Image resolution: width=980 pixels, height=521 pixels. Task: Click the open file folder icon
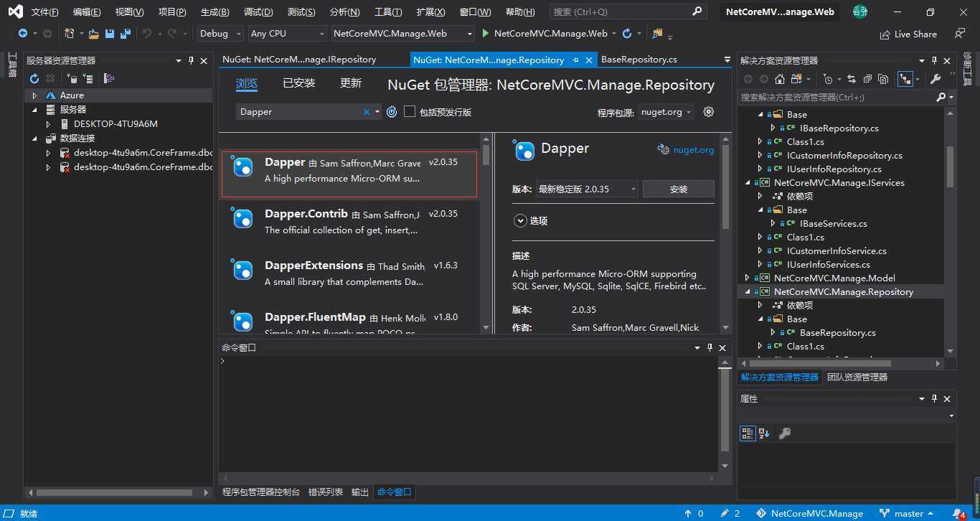point(94,34)
